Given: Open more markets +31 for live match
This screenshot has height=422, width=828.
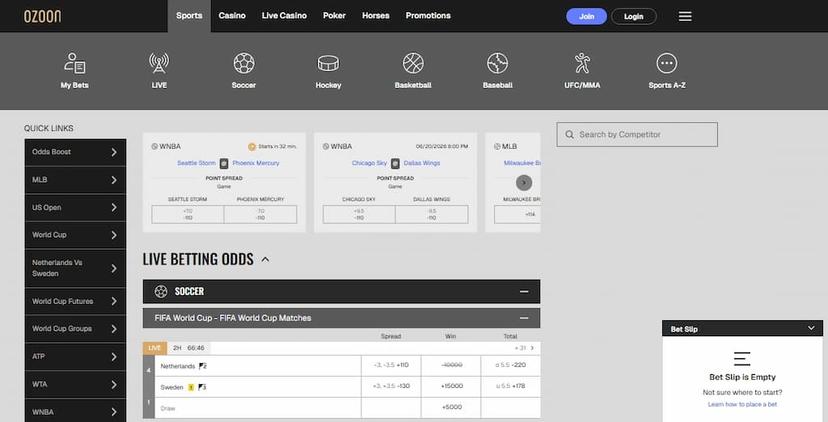Looking at the screenshot, I should (x=524, y=349).
